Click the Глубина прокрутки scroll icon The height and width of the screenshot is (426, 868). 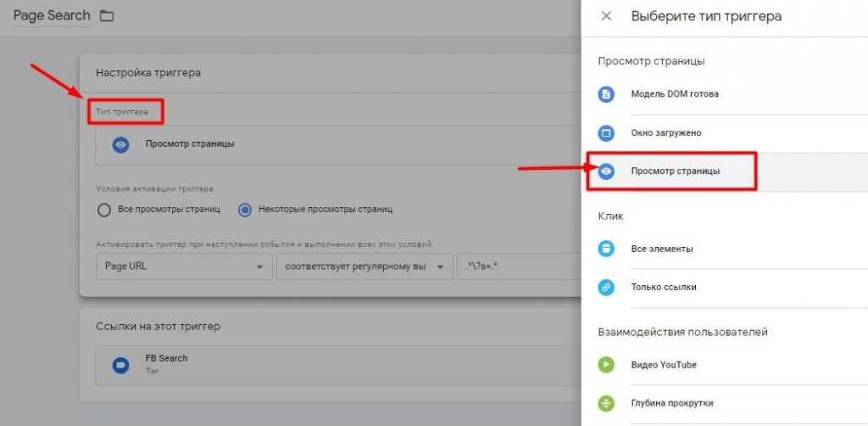pos(606,403)
